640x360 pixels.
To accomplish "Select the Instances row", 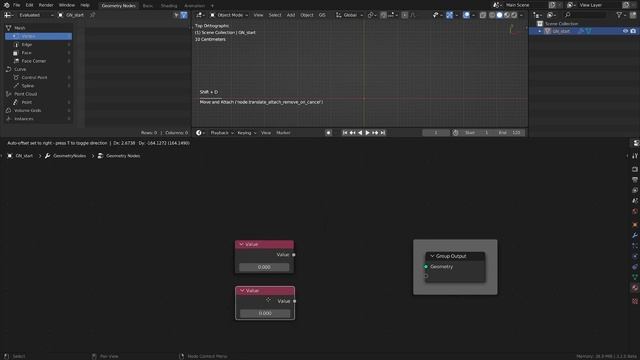I will point(38,119).
